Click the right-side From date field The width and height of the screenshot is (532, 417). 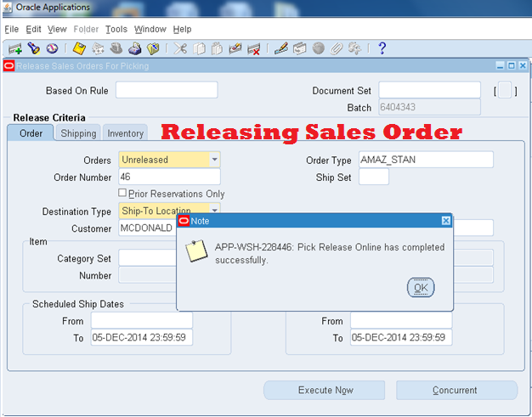coord(401,320)
